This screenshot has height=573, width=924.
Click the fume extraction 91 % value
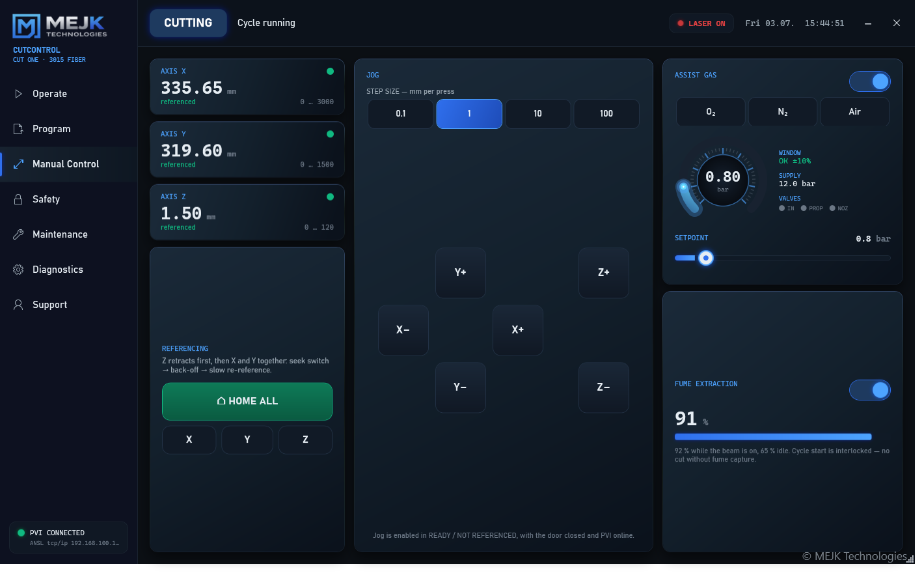click(692, 419)
